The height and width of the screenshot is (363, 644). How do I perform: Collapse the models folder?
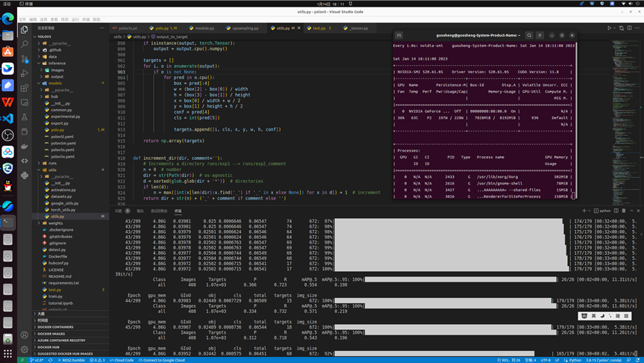54,83
